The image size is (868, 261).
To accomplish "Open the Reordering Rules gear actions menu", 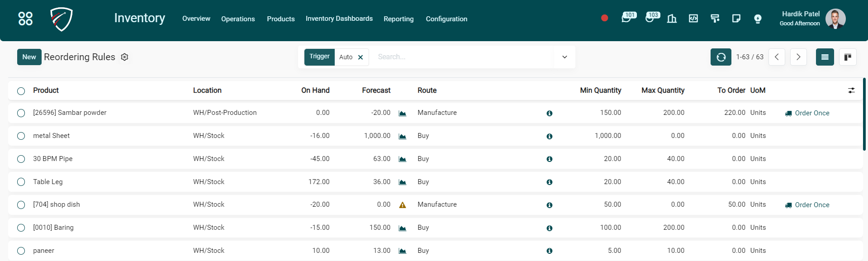I will (x=125, y=57).
